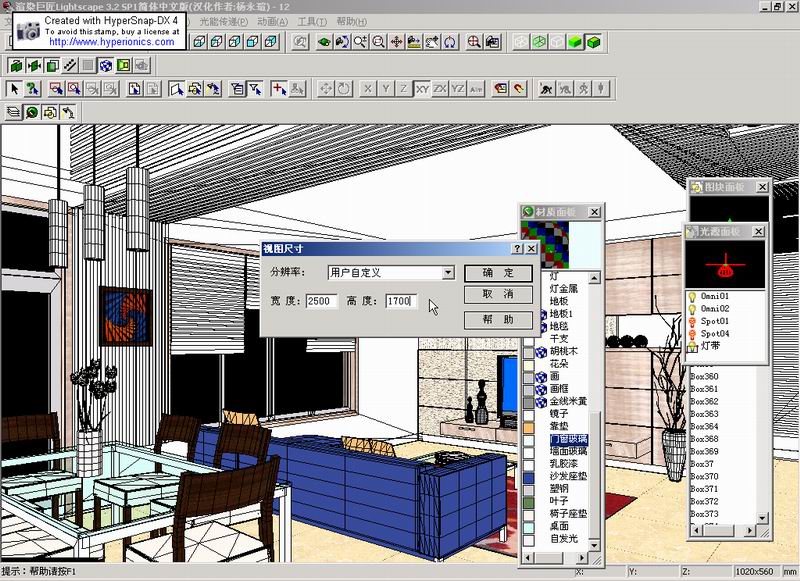The height and width of the screenshot is (581, 800).
Task: Enable green wireframe display mode
Action: pyautogui.click(x=539, y=42)
